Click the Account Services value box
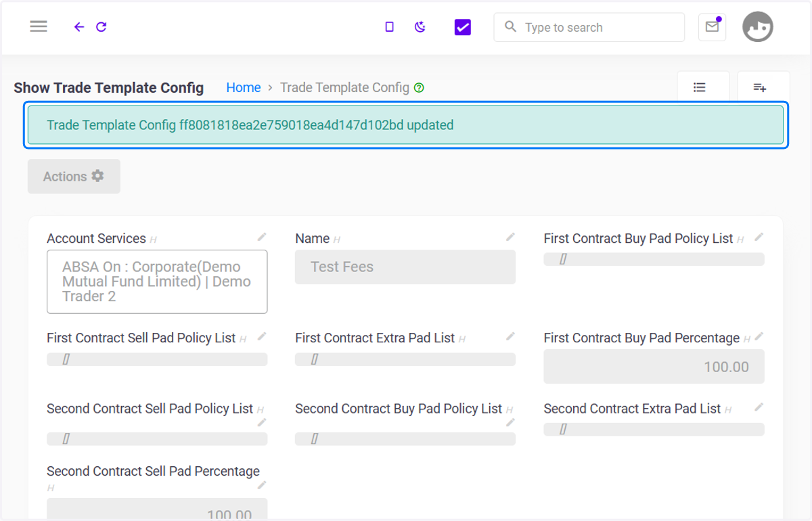The width and height of the screenshot is (812, 521). 157,281
